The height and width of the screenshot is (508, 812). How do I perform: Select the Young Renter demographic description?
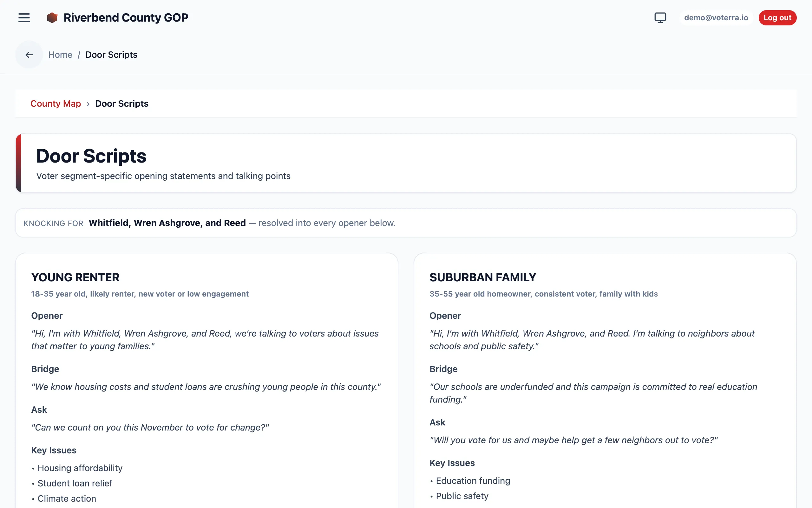[x=140, y=294]
